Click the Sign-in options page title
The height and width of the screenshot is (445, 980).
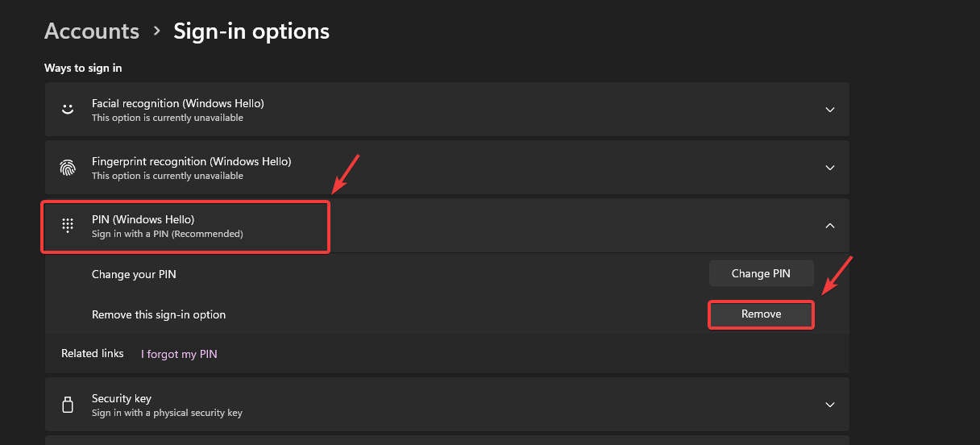click(251, 31)
